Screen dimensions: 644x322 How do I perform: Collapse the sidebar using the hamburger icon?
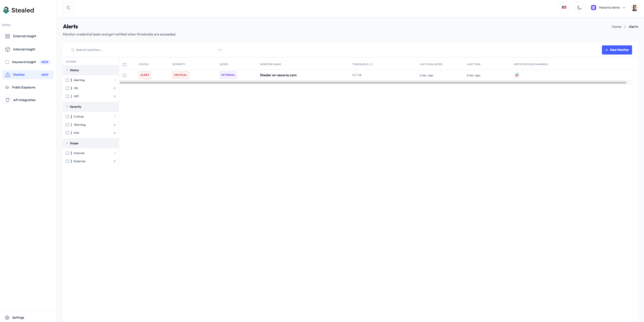click(68, 7)
